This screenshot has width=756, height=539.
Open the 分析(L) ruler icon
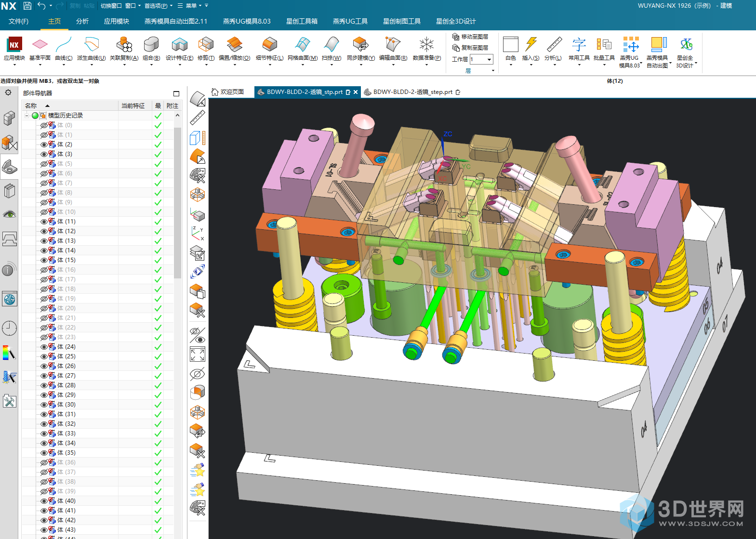pyautogui.click(x=554, y=44)
